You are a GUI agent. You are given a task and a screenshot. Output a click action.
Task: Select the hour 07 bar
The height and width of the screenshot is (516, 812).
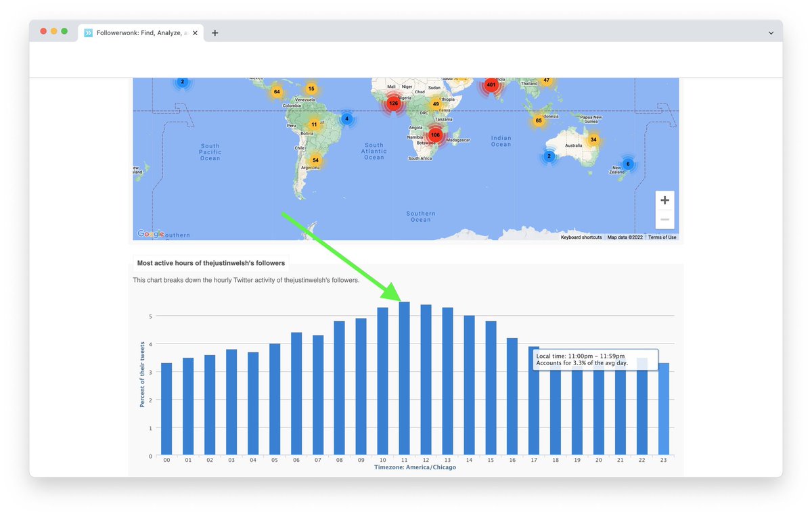318,395
